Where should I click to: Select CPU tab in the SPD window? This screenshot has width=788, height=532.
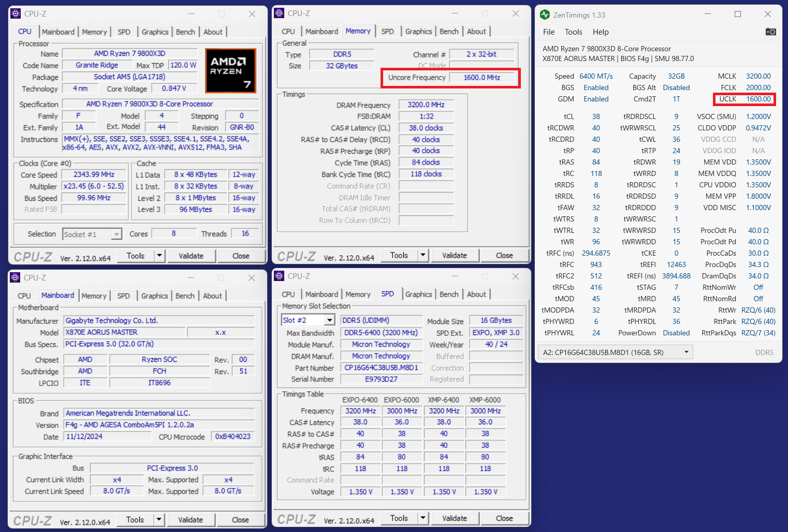pos(288,294)
